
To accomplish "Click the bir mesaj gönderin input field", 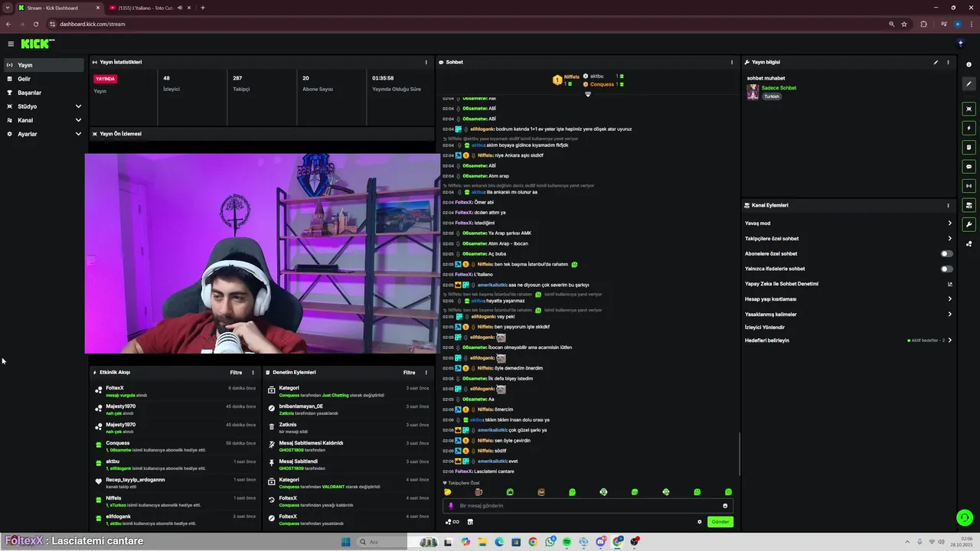I will click(588, 506).
